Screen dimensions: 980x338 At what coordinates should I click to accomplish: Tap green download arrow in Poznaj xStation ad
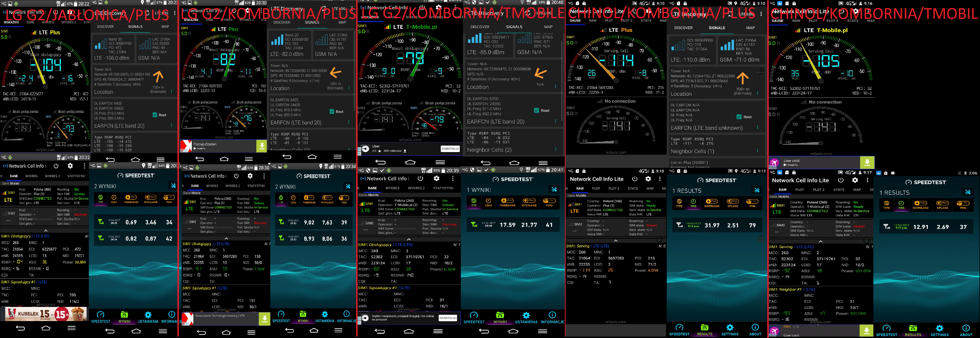261,146
